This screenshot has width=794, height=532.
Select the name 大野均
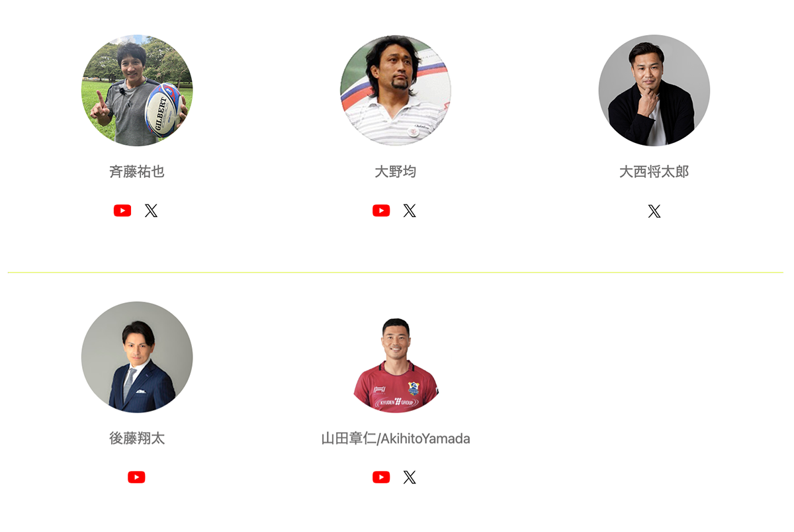click(x=396, y=172)
